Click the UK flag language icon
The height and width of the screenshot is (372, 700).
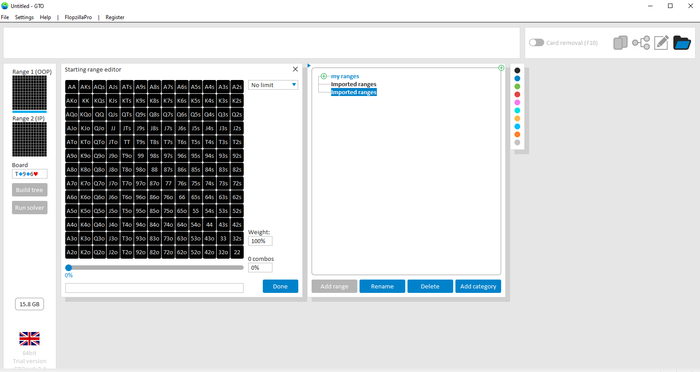click(29, 339)
